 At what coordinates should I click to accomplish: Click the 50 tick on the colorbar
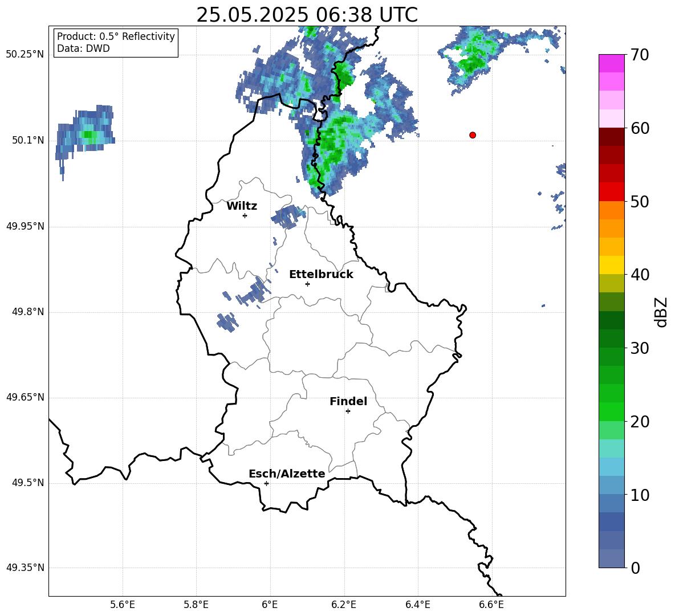coord(640,201)
